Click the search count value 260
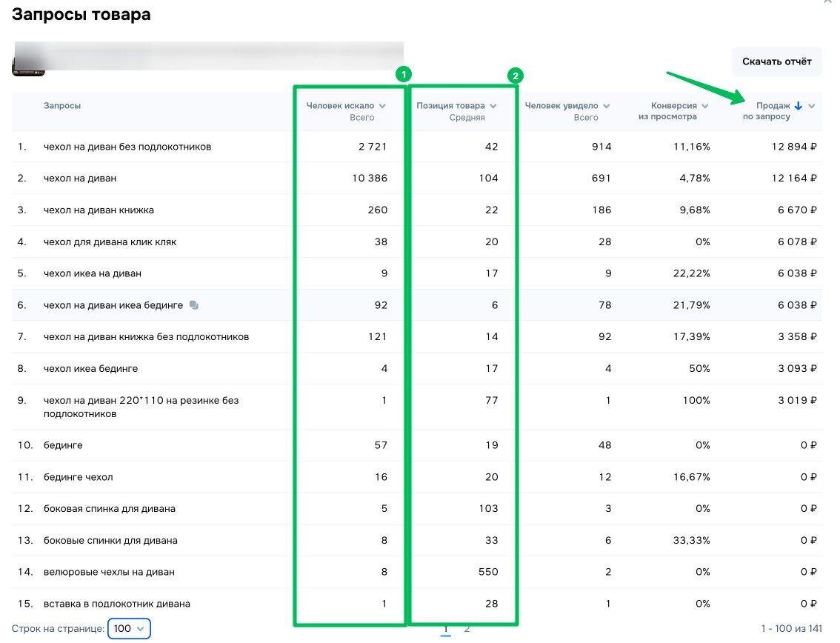The height and width of the screenshot is (643, 840). [378, 210]
